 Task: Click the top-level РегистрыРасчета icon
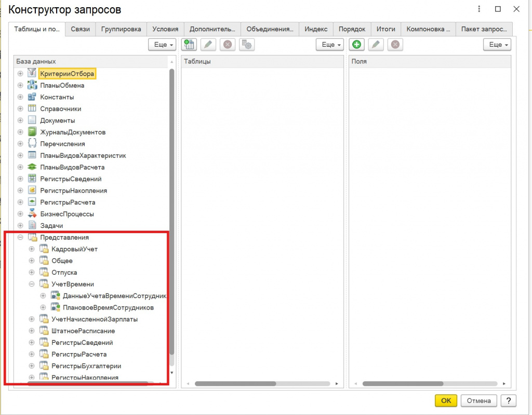click(x=32, y=202)
